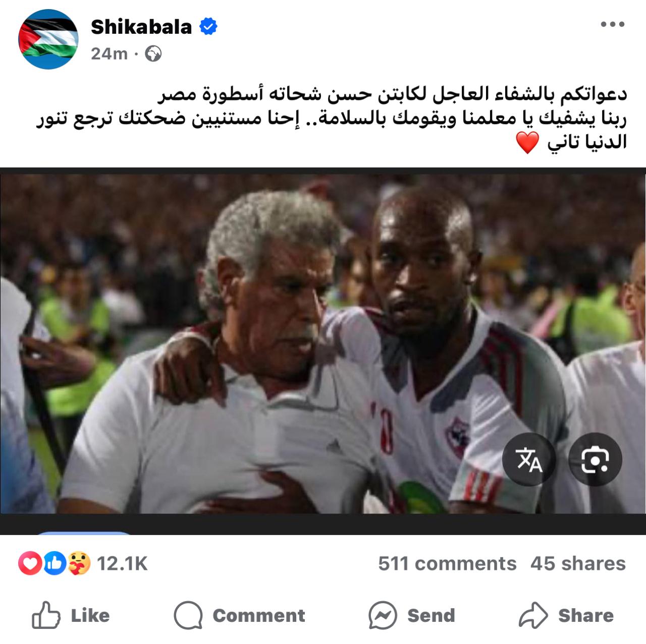Viewport: 646px width, 644px height.
Task: Like the post
Action: point(71,615)
